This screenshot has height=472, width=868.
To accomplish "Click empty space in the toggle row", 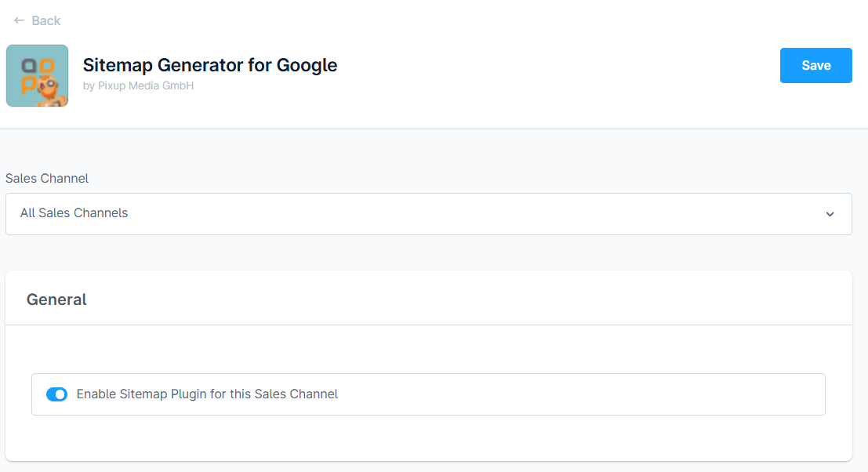I will (x=580, y=394).
